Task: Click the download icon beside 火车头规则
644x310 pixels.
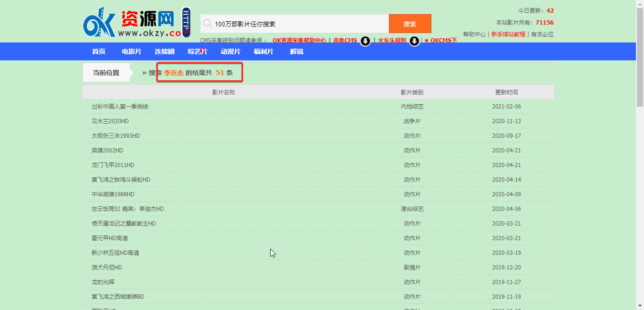Action: click(x=414, y=41)
